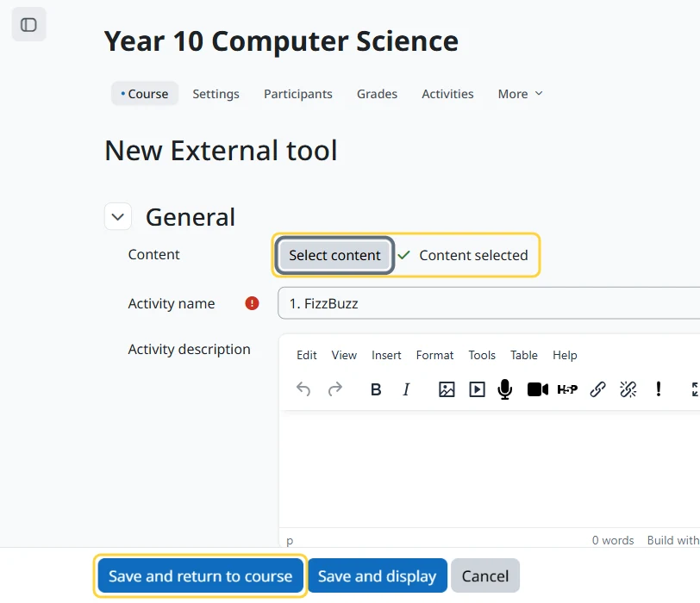Click the Activity name input field
The width and height of the screenshot is (700, 603).
pyautogui.click(x=489, y=303)
